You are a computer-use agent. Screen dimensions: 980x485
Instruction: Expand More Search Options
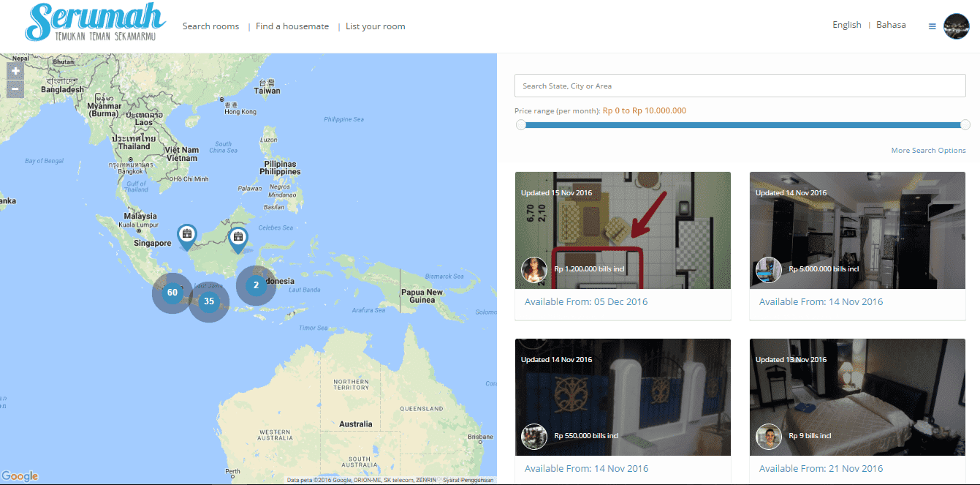point(928,151)
